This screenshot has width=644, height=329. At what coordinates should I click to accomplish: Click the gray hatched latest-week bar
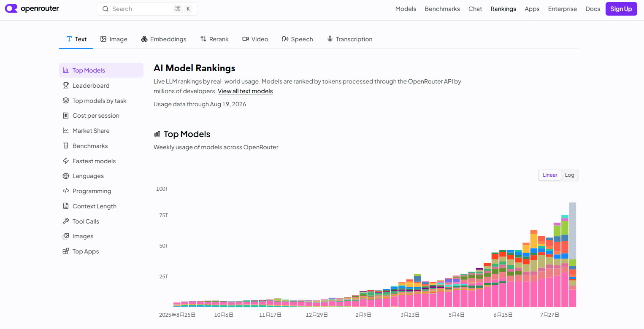(573, 231)
